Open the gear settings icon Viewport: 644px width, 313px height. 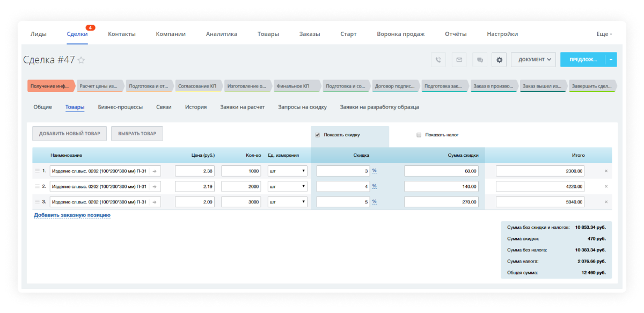click(x=499, y=60)
